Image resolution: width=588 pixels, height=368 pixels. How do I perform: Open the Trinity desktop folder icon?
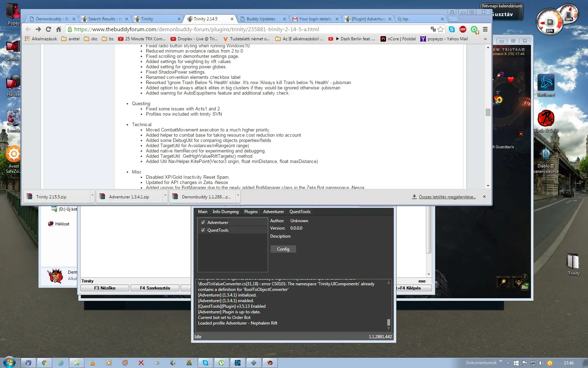pos(574,264)
